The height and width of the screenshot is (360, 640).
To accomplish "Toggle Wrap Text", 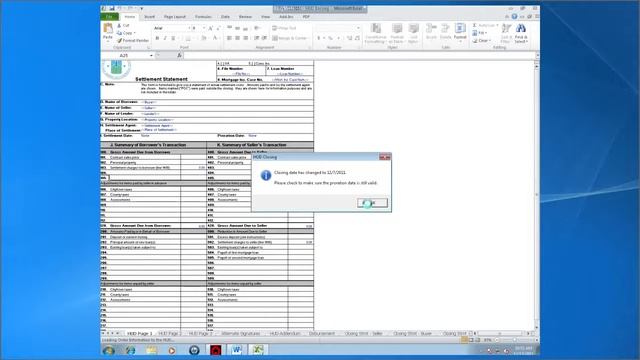I will point(284,28).
